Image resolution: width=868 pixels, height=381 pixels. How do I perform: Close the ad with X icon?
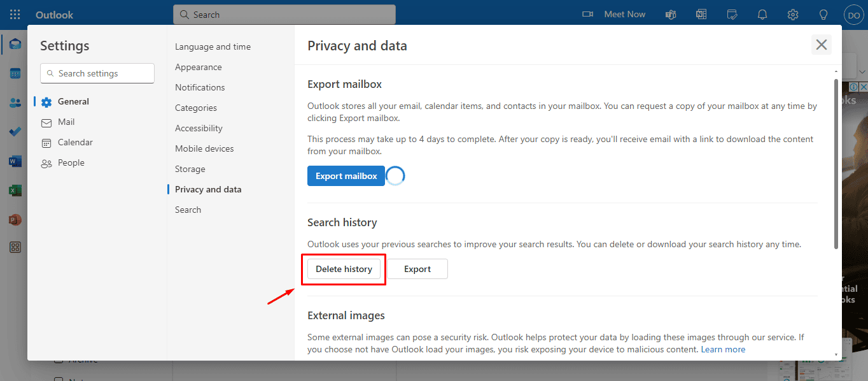click(x=863, y=87)
